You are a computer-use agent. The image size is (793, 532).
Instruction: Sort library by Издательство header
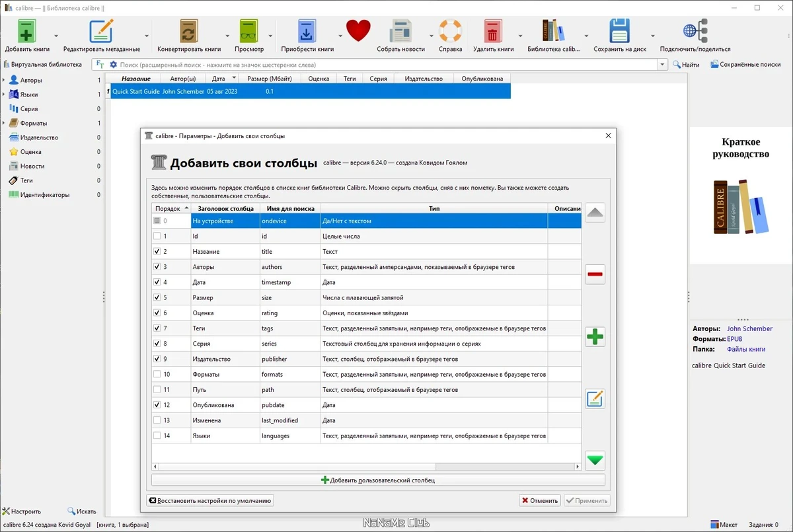[x=424, y=79]
